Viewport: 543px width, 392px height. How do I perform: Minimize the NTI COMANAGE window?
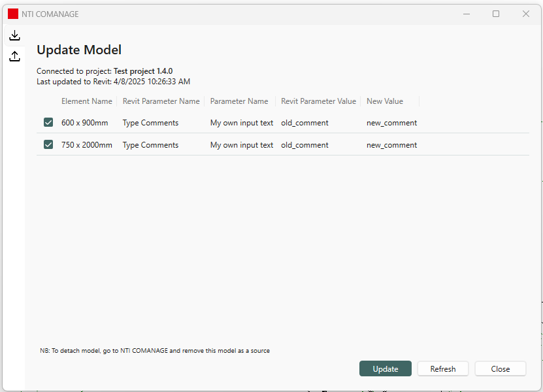[467, 14]
